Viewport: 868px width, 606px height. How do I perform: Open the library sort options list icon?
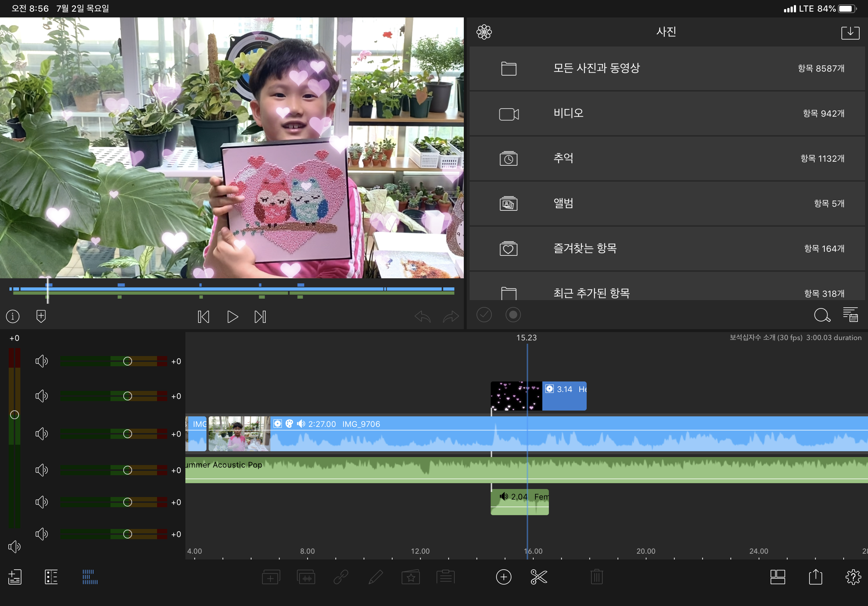click(x=850, y=315)
